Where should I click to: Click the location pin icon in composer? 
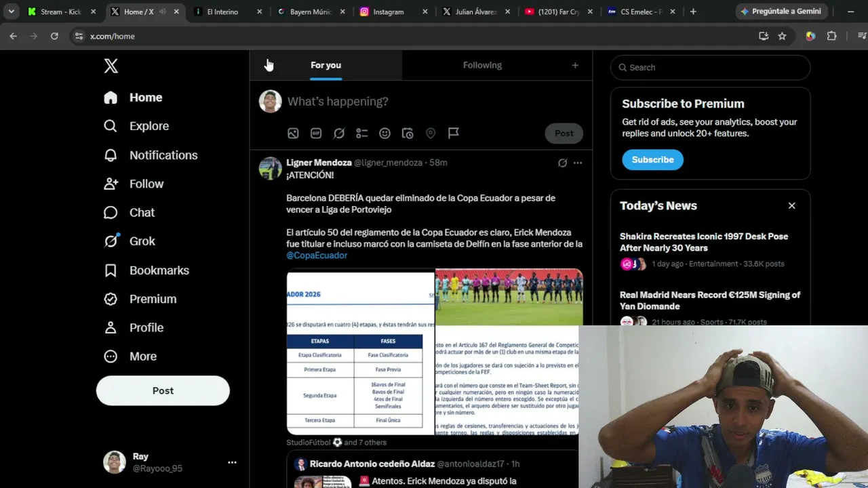(431, 134)
